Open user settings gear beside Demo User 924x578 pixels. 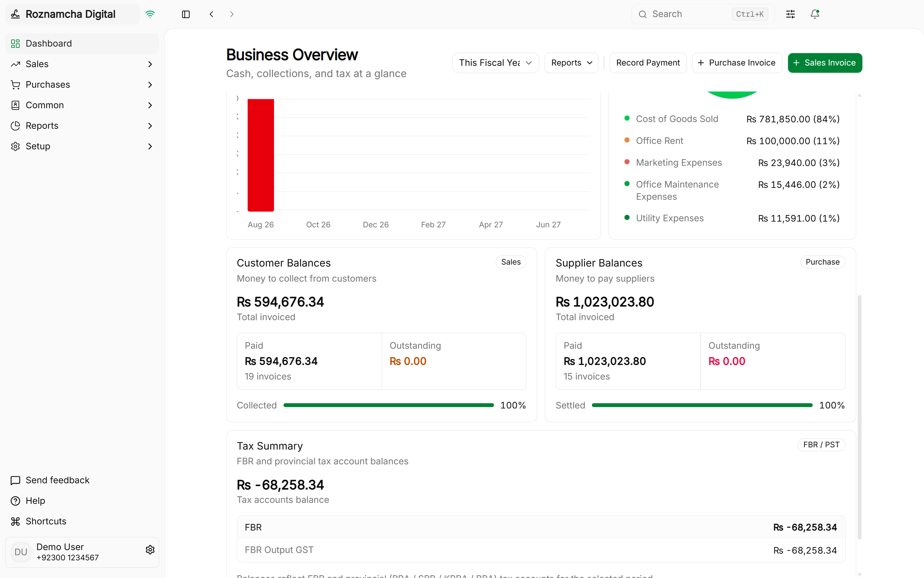point(150,550)
